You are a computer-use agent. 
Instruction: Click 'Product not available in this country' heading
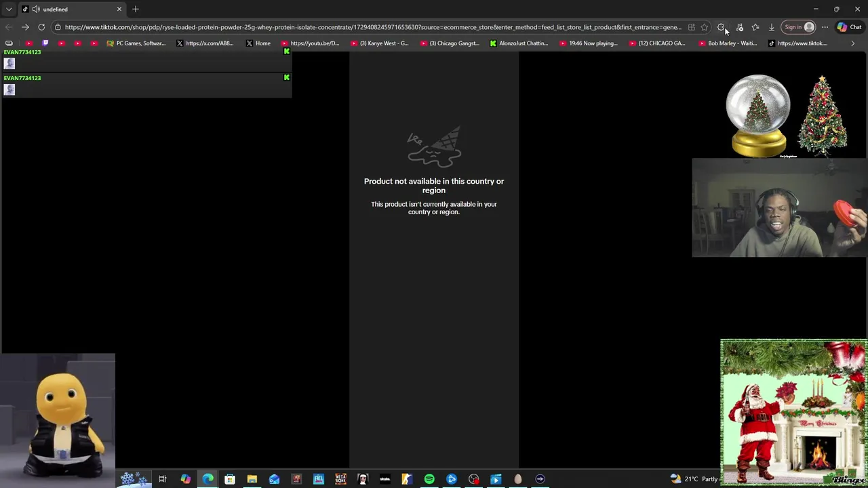(x=434, y=186)
